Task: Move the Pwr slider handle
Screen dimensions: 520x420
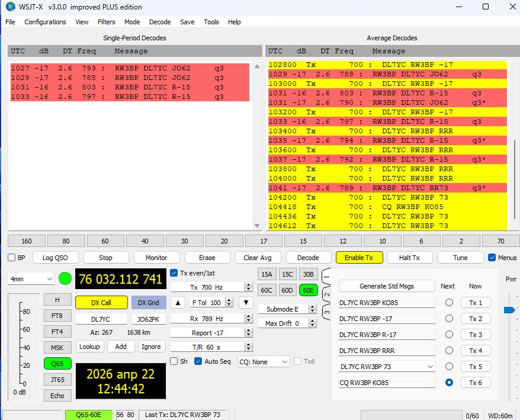Action: (509, 310)
